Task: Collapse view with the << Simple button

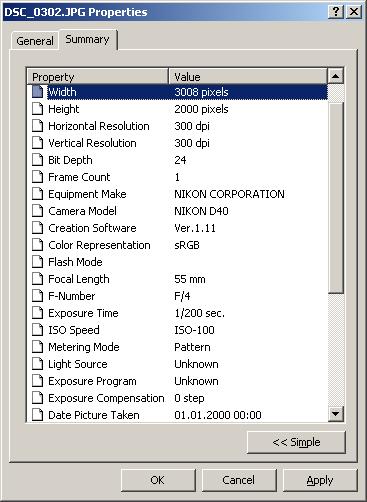Action: [296, 442]
